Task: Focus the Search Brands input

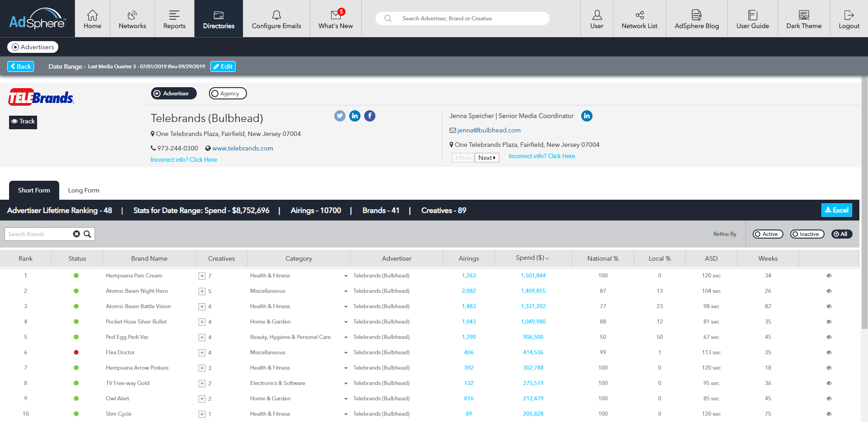Action: pos(38,234)
